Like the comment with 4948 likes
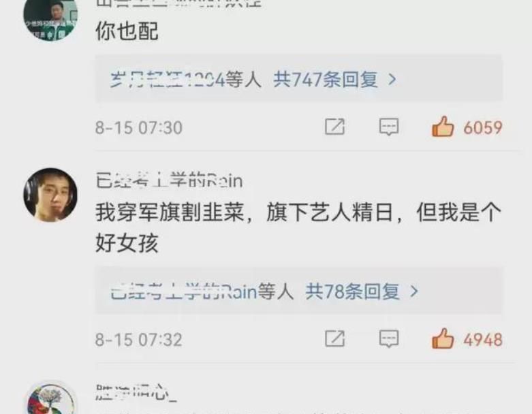Viewport: 532px width, 414px height. point(443,338)
